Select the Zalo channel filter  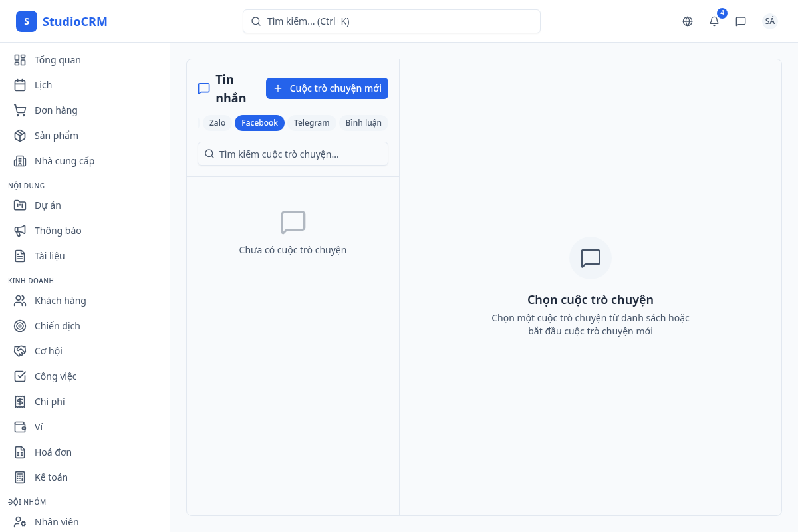tap(217, 123)
